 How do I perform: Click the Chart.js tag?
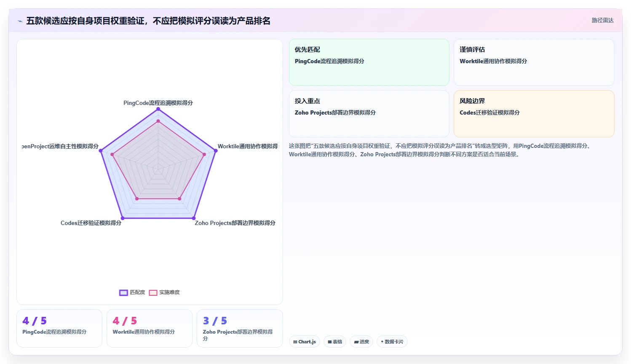click(305, 342)
